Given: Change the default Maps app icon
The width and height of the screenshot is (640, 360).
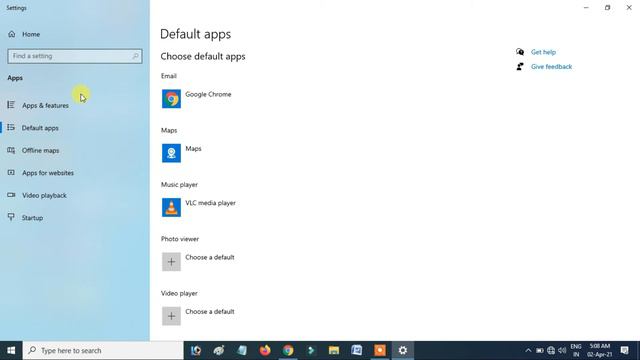Looking at the screenshot, I should 171,153.
